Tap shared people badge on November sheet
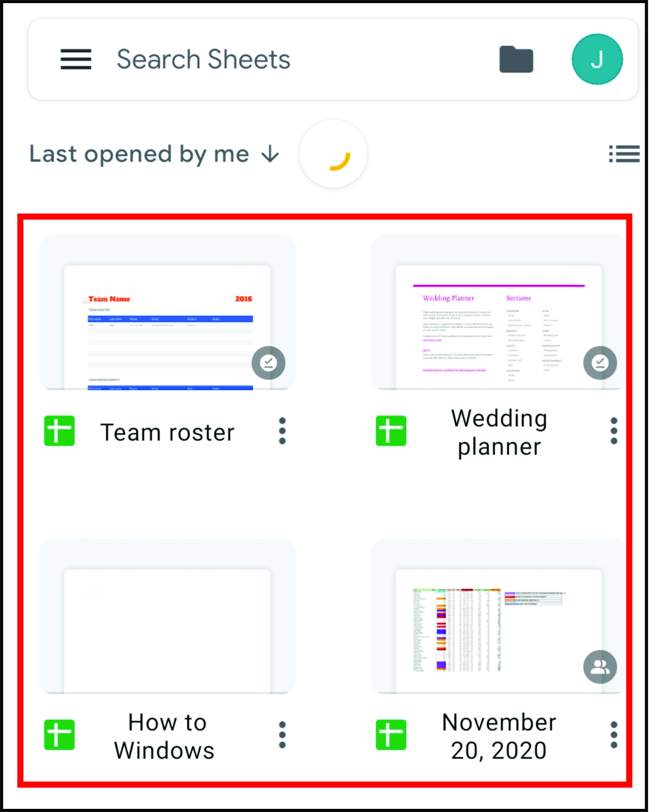 [600, 667]
